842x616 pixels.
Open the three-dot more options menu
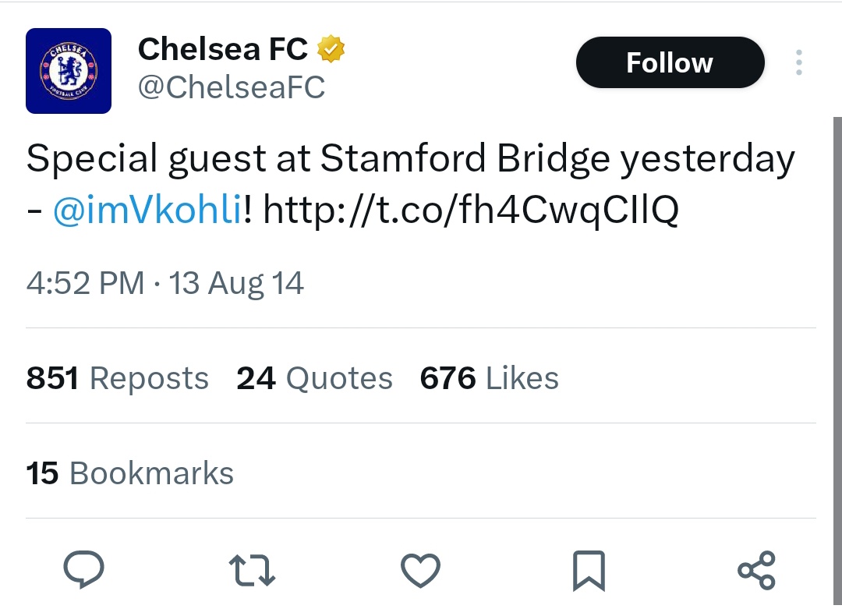[x=798, y=63]
